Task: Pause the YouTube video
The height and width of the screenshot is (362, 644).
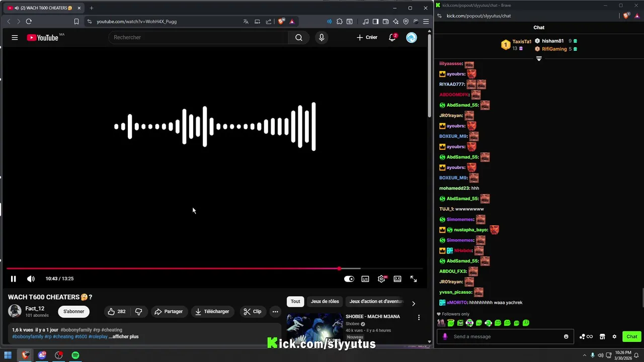Action: coord(14,279)
